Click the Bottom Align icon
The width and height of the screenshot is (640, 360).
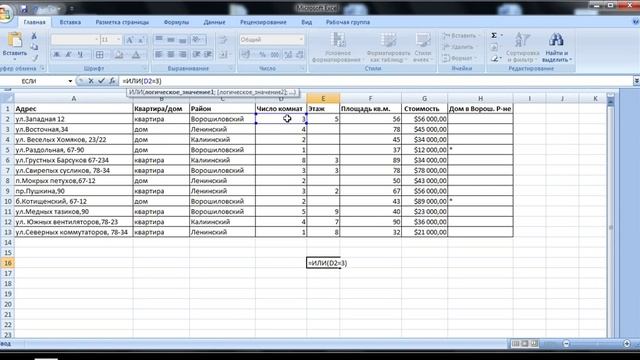click(x=182, y=40)
